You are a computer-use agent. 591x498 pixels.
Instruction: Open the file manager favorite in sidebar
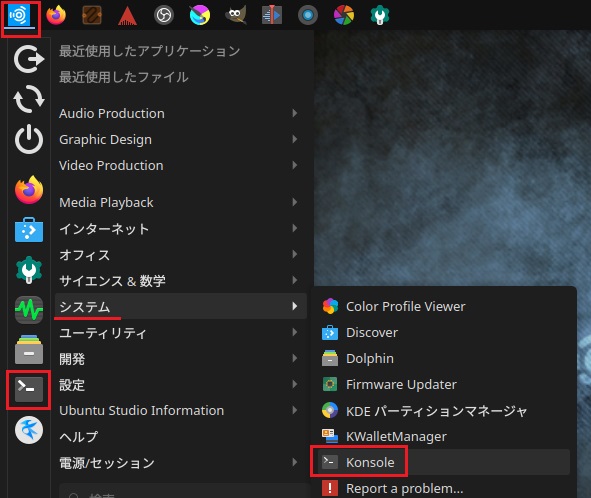29,349
